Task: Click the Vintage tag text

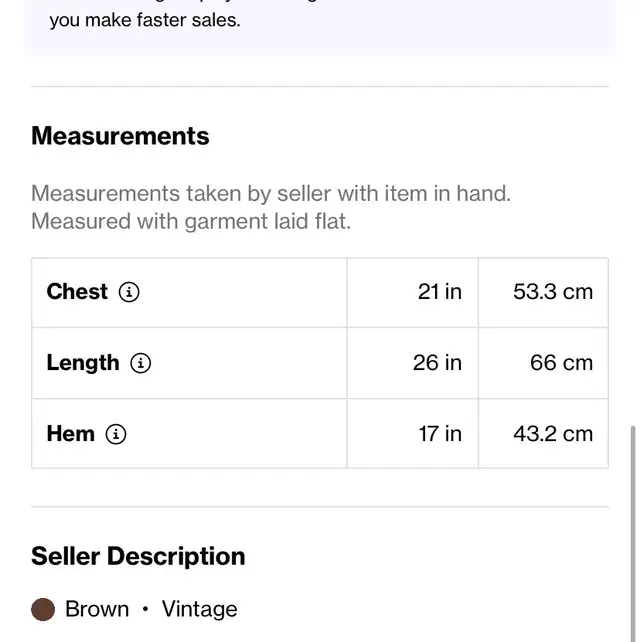Action: (199, 609)
